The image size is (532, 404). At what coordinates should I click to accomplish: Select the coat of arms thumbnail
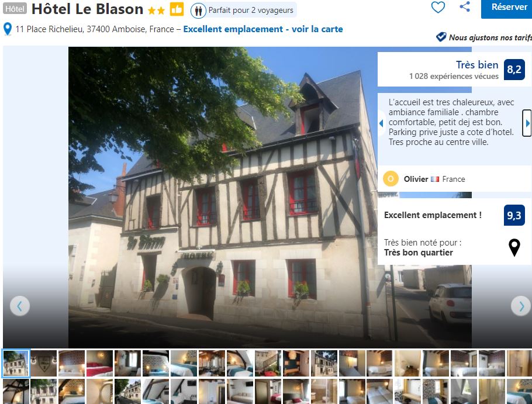tap(43, 363)
